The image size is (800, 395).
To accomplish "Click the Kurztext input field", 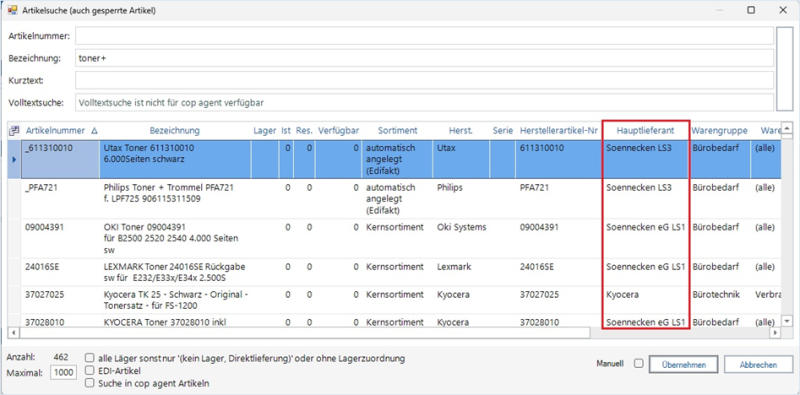I will 424,80.
